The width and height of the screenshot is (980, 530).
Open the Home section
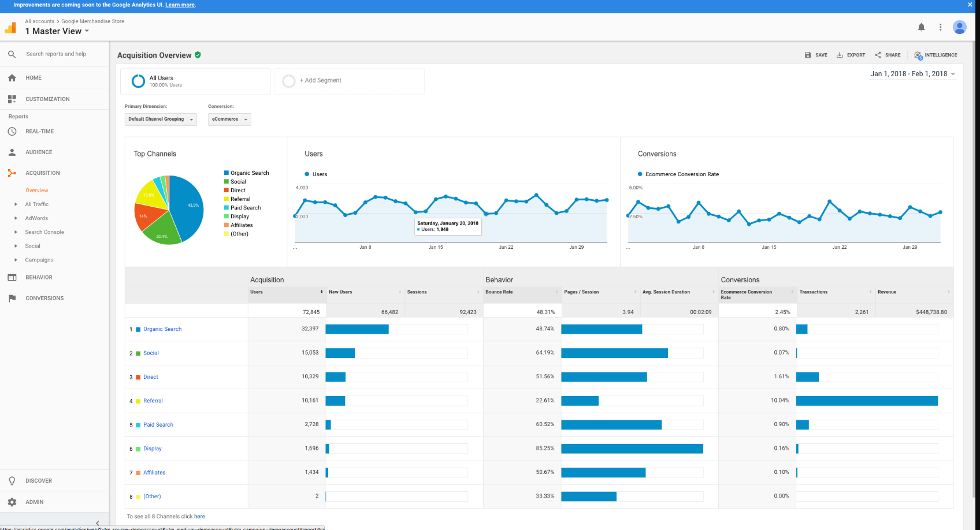coord(34,78)
